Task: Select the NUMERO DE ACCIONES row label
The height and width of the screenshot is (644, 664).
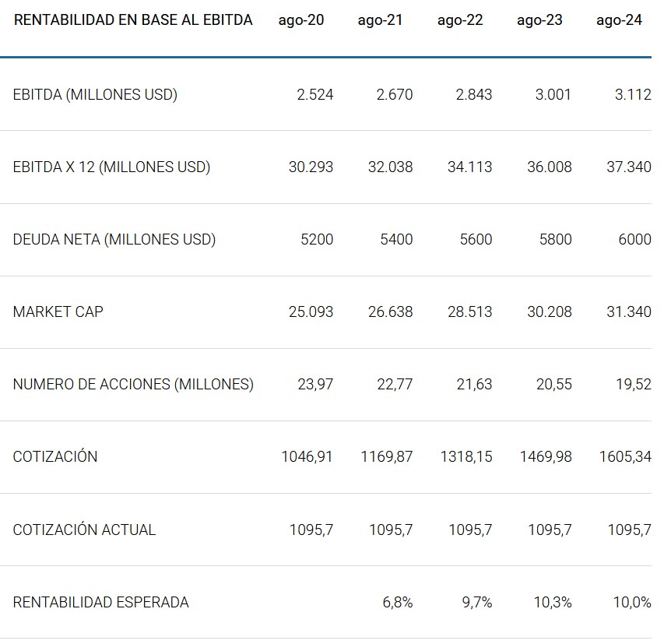Action: 133,385
